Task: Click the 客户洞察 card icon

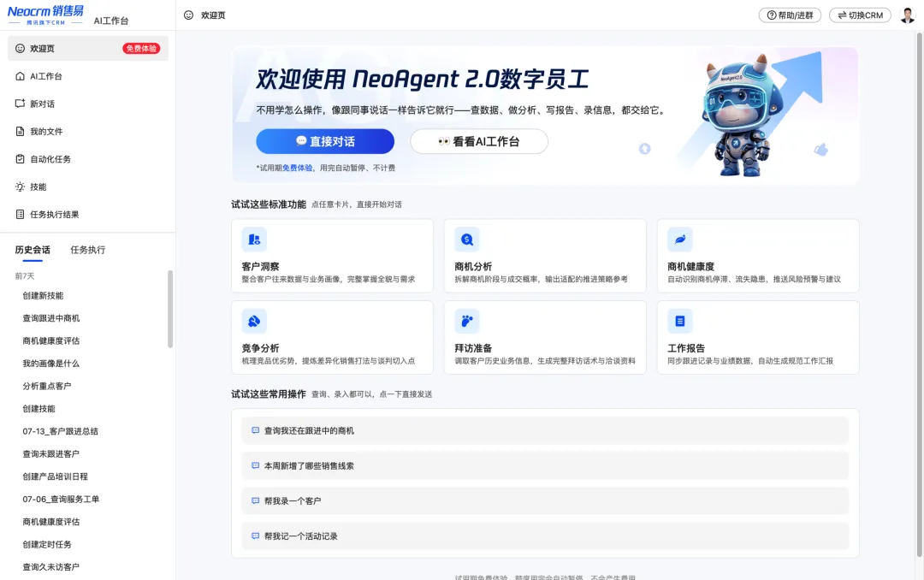Action: (254, 240)
